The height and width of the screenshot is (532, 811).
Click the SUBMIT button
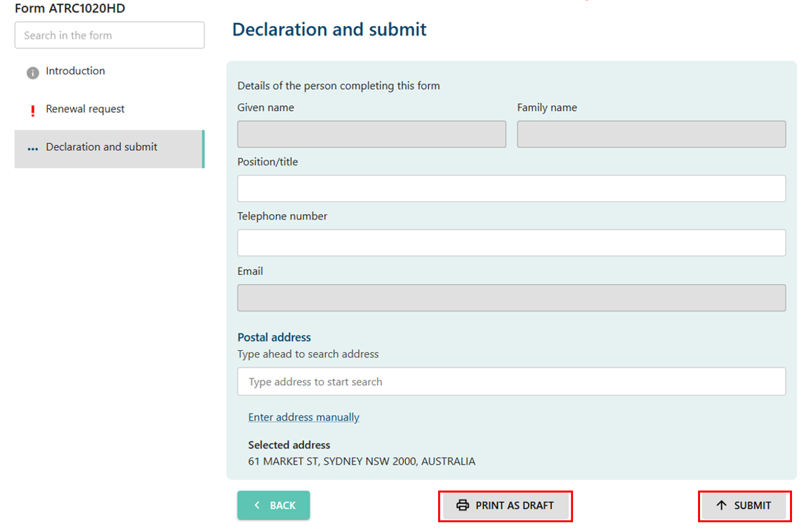[x=744, y=505]
